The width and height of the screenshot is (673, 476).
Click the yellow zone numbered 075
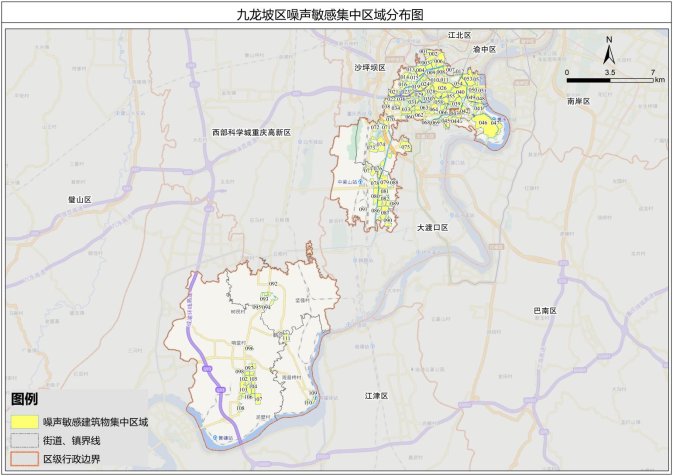pos(405,147)
